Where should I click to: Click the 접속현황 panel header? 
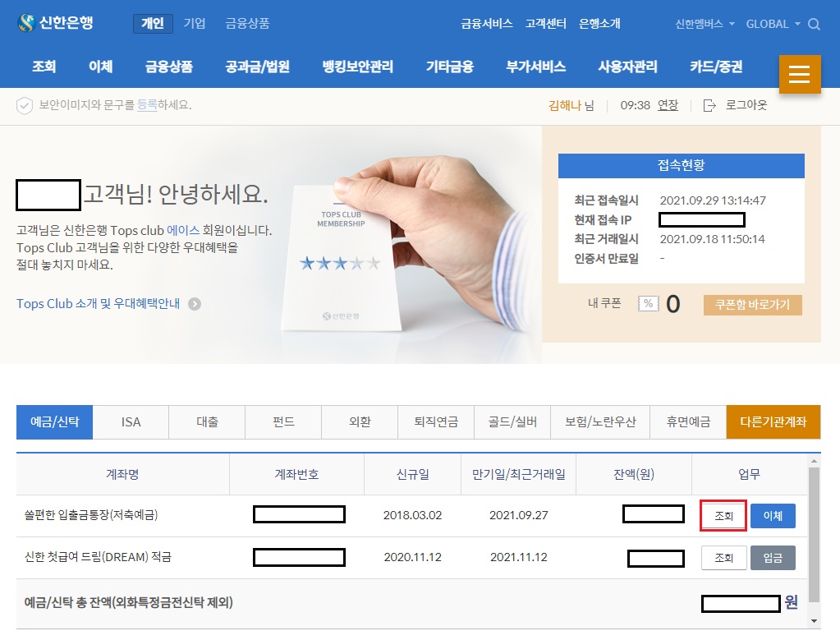click(x=682, y=166)
